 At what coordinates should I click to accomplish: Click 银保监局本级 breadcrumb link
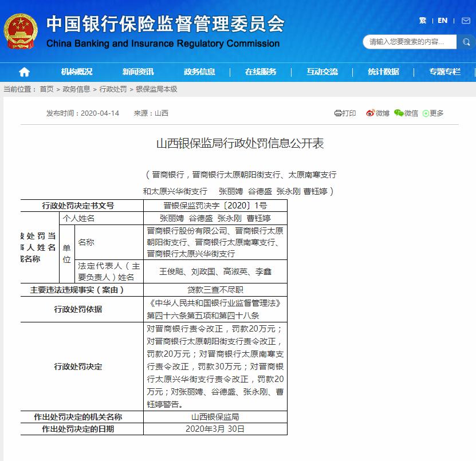coord(156,89)
